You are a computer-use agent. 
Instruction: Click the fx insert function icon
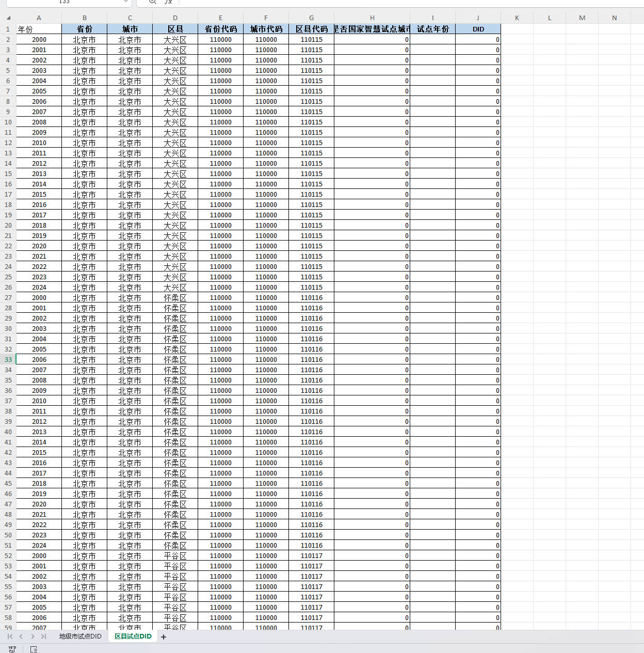168,2
